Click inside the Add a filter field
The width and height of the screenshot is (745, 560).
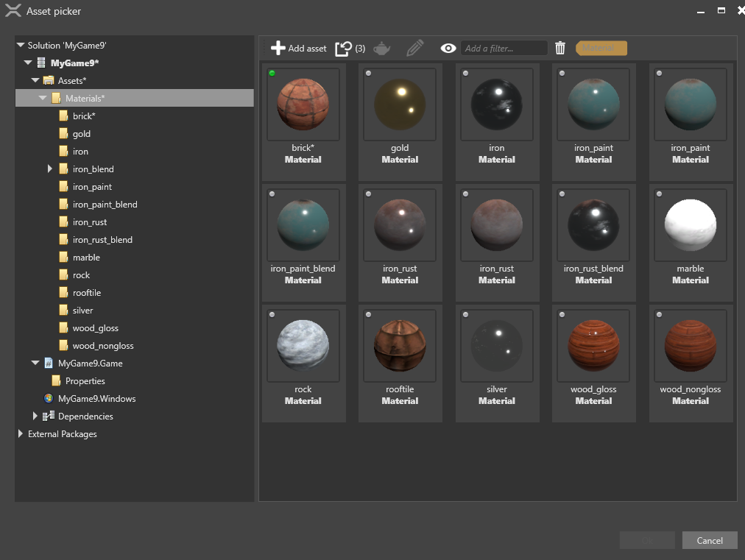pyautogui.click(x=504, y=48)
